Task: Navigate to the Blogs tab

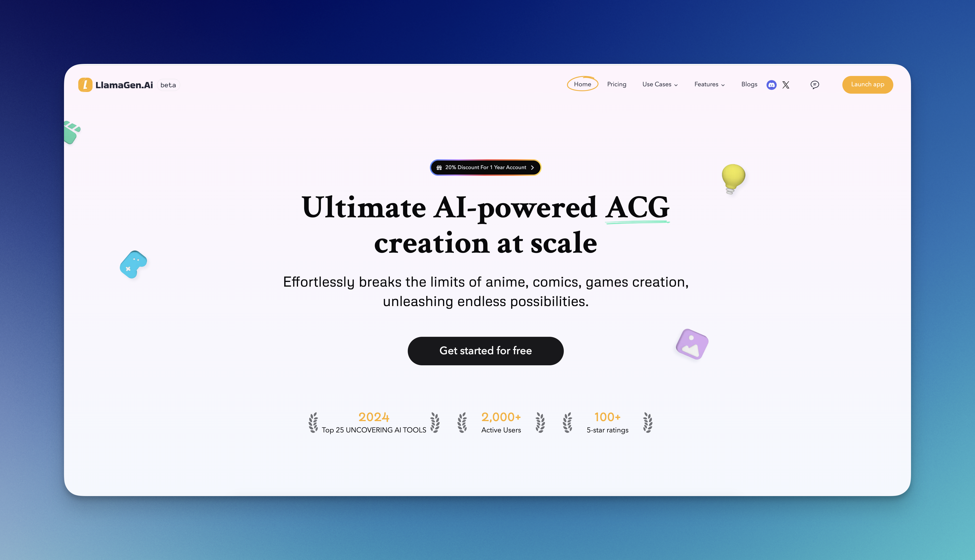Action: [x=749, y=84]
